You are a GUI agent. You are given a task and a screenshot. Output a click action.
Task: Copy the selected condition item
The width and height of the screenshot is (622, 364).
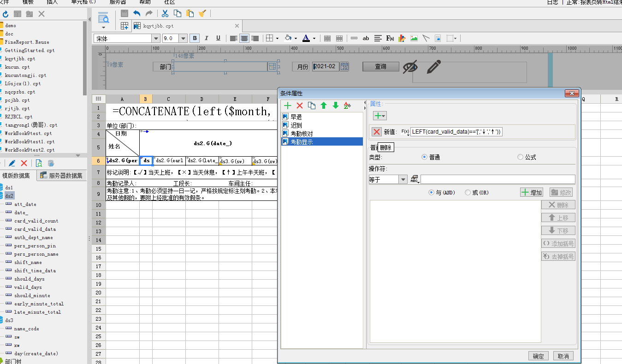[312, 106]
